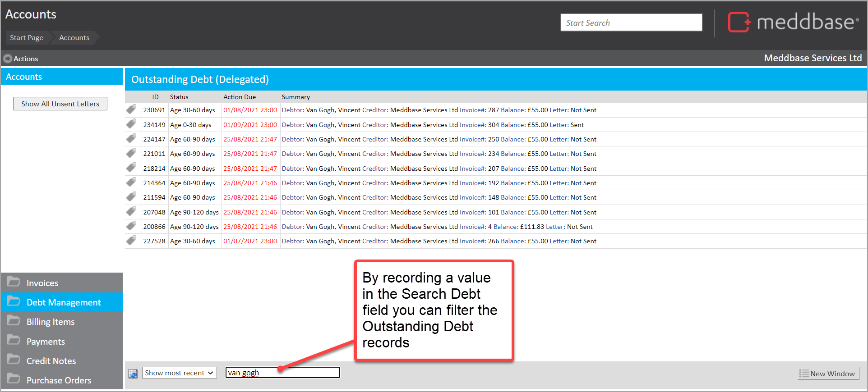The height and width of the screenshot is (392, 868).
Task: Open the Show most recent dropdown
Action: pos(179,373)
